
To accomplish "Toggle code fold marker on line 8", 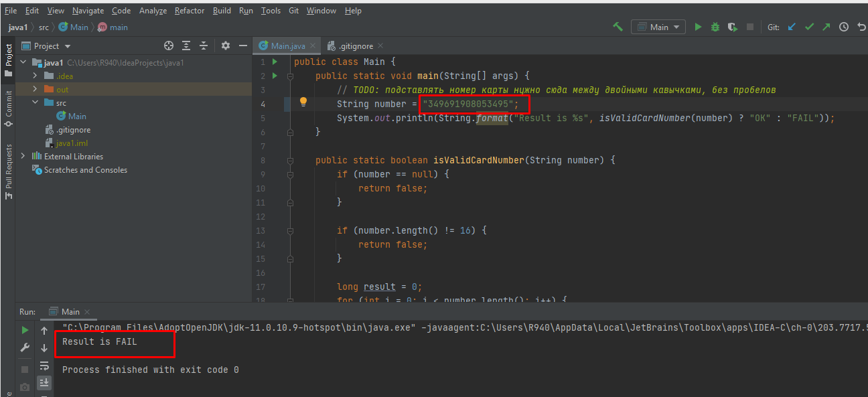I will [290, 161].
